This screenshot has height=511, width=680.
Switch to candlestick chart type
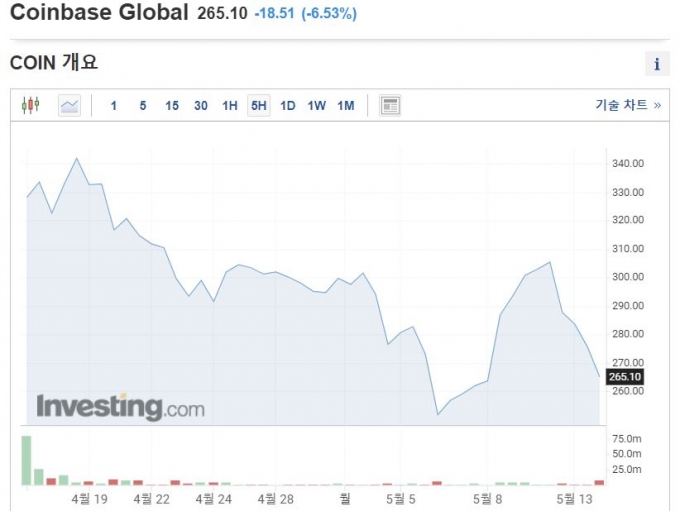[31, 105]
